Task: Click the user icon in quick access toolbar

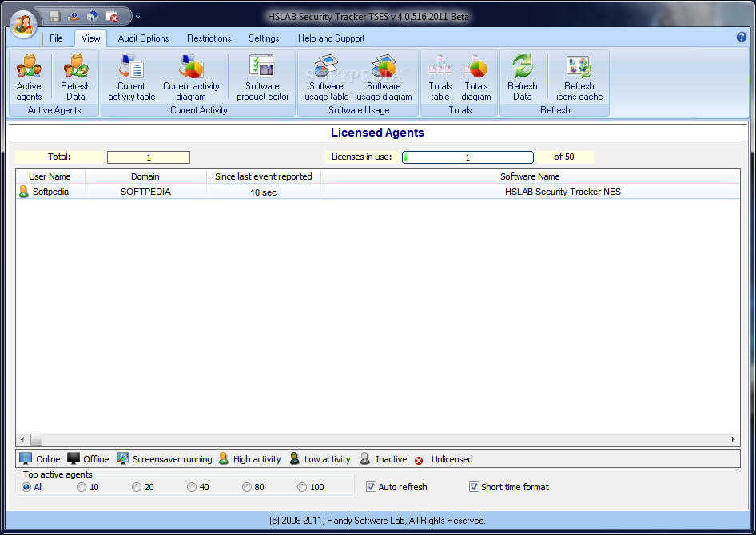Action: pyautogui.click(x=74, y=17)
